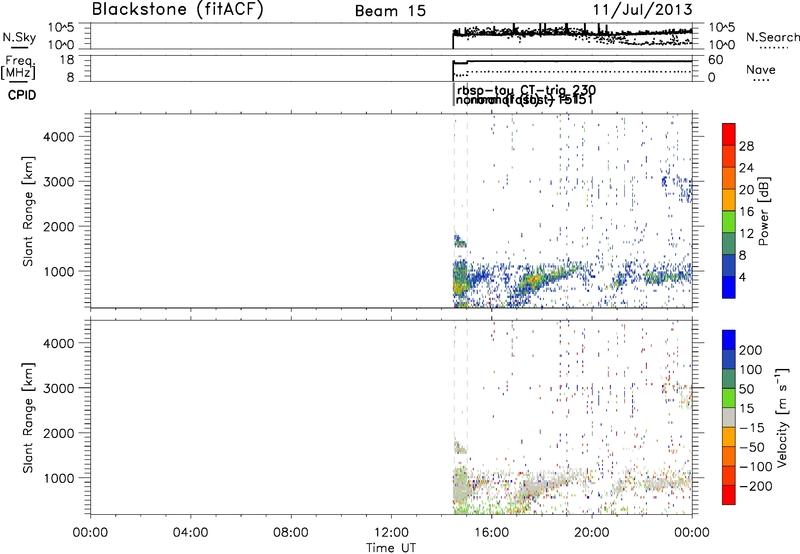Viewport: 800px width, 554px height.
Task: Click the 'Velocity [m s-1]' color bar title
Action: point(782,417)
